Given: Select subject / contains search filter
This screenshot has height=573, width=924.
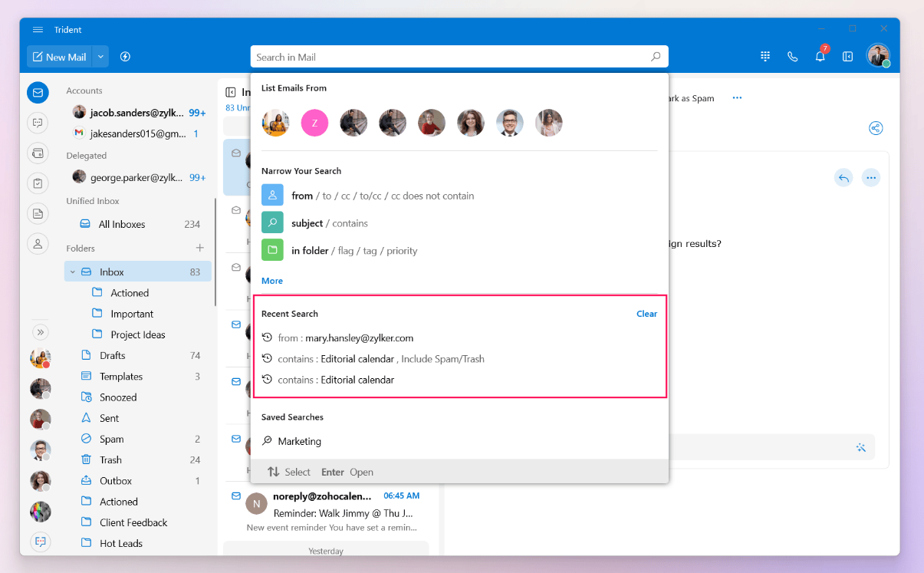Looking at the screenshot, I should [x=459, y=223].
